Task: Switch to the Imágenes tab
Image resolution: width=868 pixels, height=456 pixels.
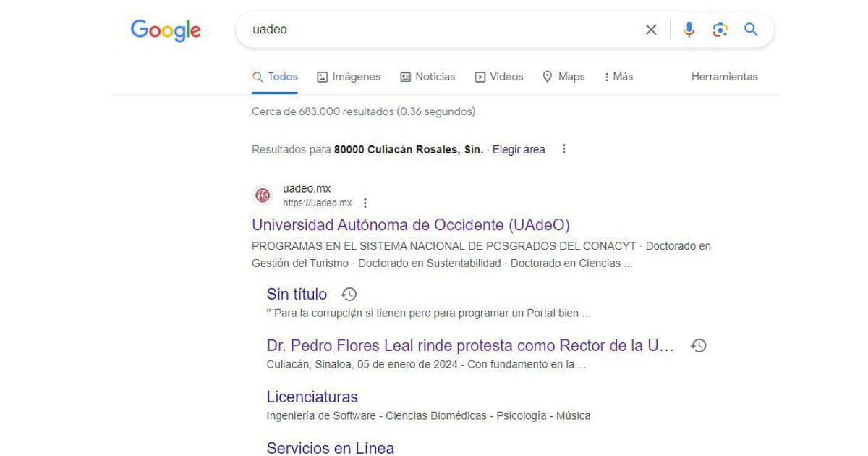Action: [x=349, y=77]
